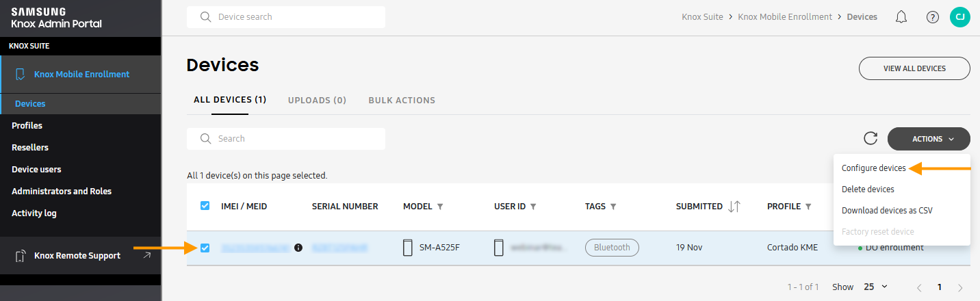Open Profiles in the sidebar
The height and width of the screenshot is (301, 980).
[27, 126]
